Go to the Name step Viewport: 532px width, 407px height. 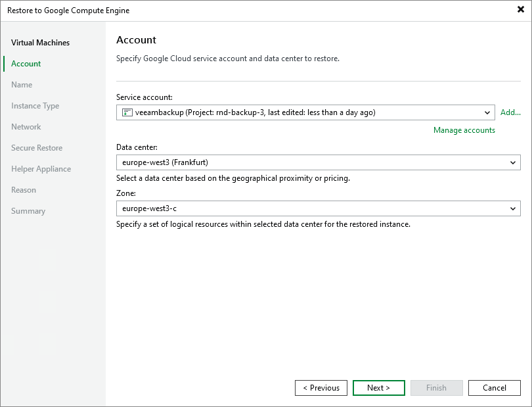point(22,85)
